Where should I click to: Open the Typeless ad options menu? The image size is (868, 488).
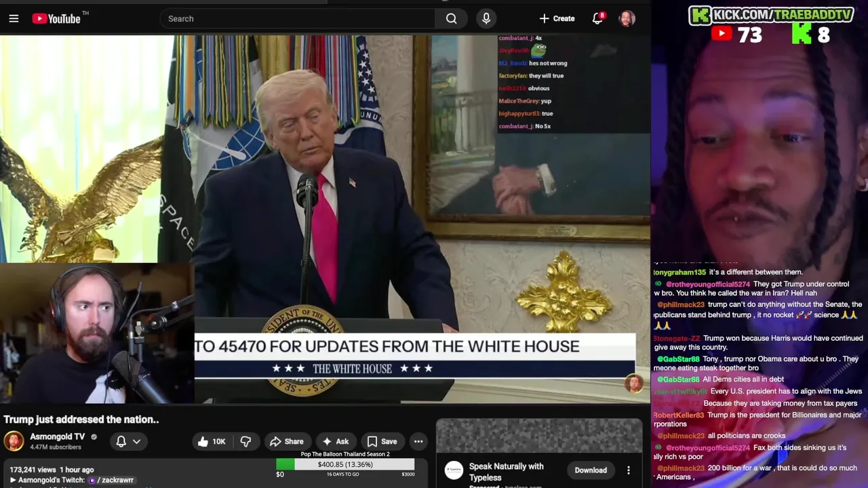click(629, 470)
